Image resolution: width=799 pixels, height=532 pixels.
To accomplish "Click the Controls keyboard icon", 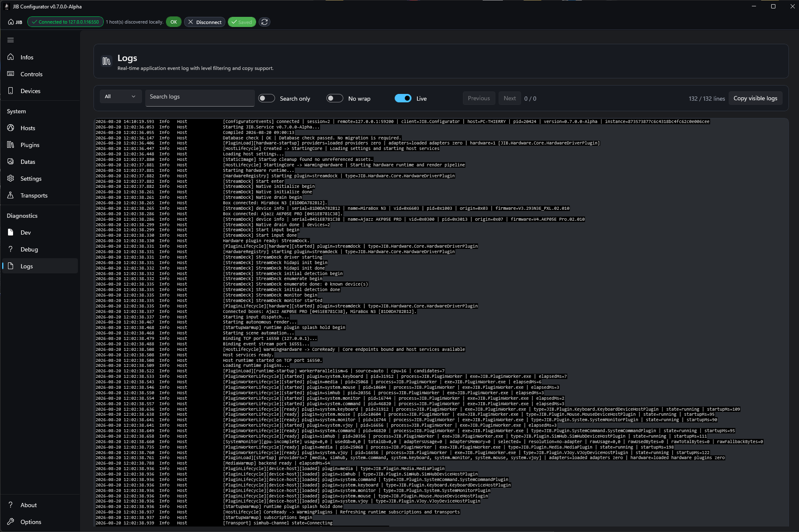I will (x=11, y=74).
